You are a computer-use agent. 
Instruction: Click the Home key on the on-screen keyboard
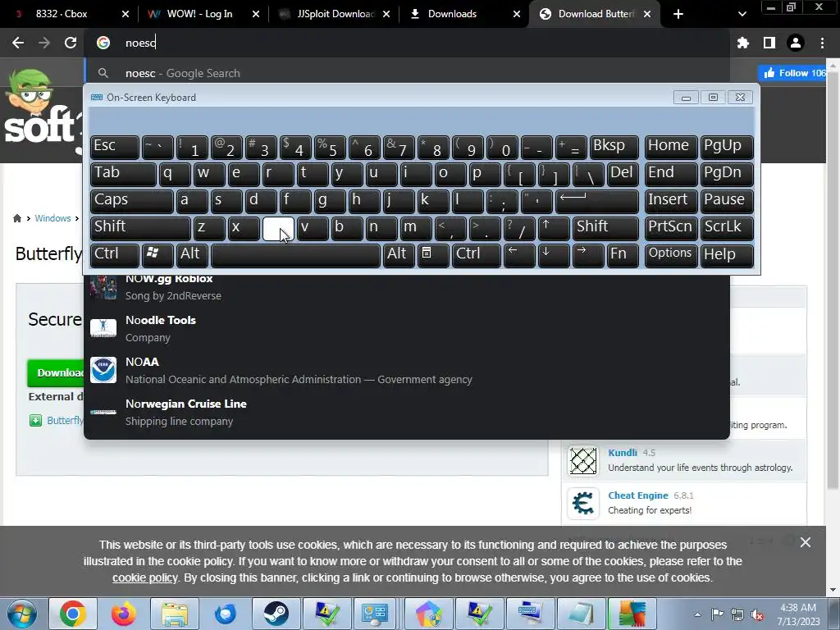click(x=671, y=147)
